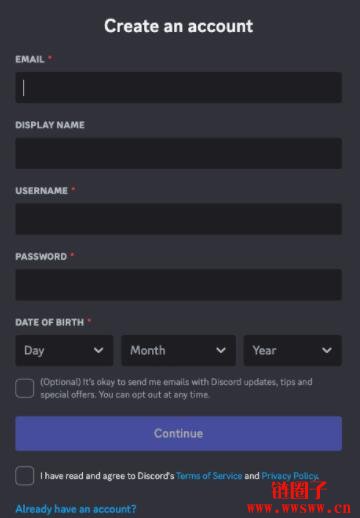Click into the Display Name field
Screen dimensions: 360x518
click(178, 153)
